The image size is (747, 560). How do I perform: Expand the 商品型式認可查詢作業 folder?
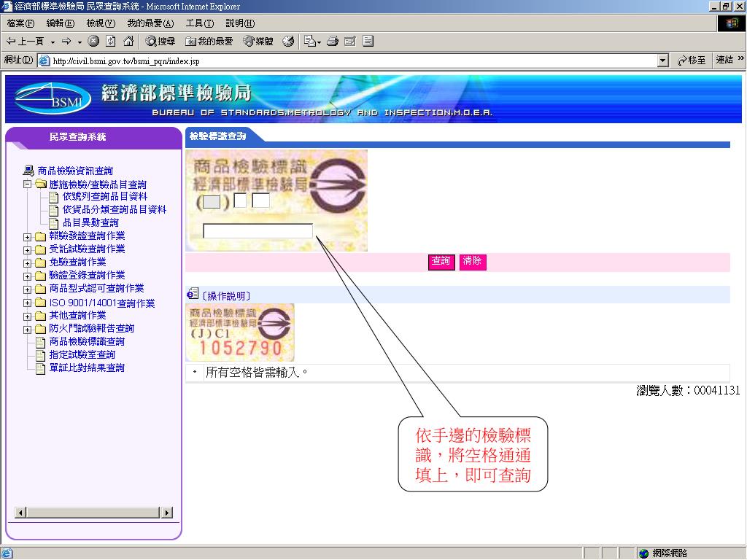point(27,289)
